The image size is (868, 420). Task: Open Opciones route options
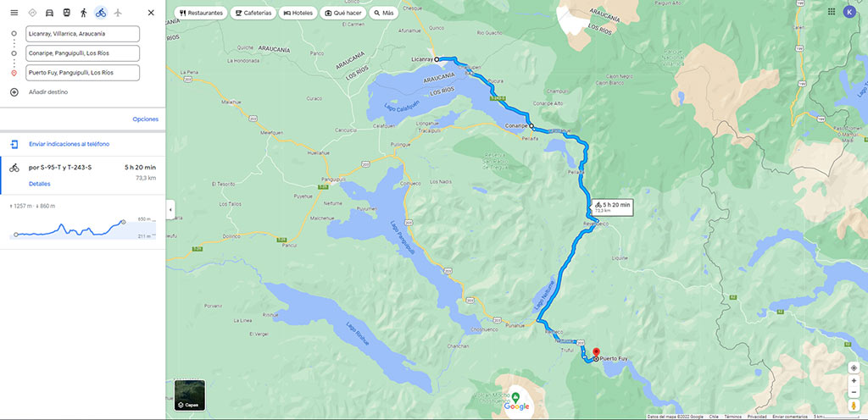pos(146,119)
